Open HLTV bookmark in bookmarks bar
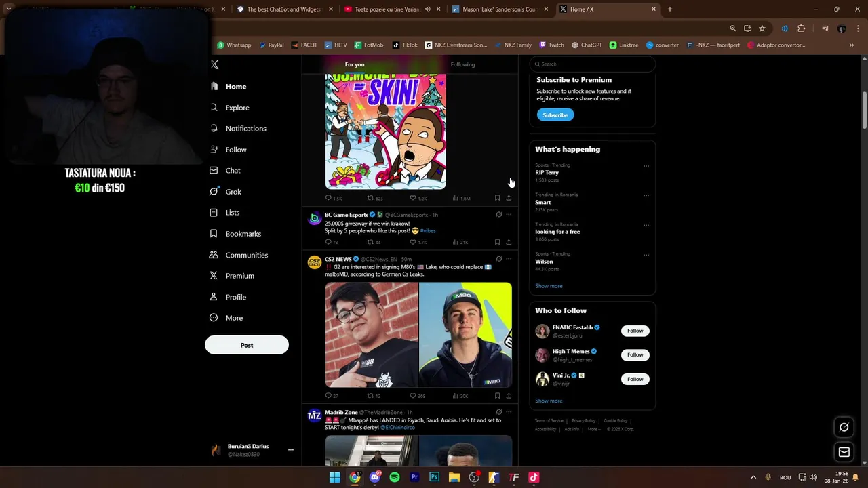This screenshot has width=868, height=488. (336, 45)
